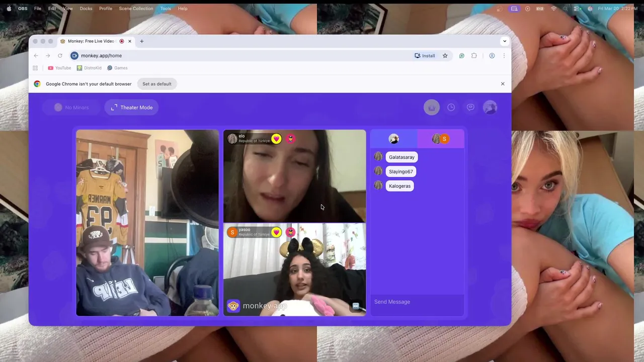Expand the Chrome tab search dropdown
The image size is (644, 362).
click(505, 41)
